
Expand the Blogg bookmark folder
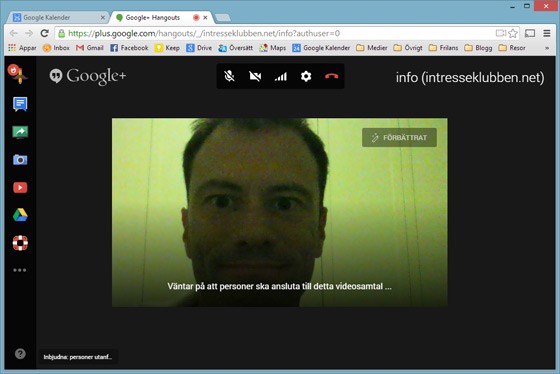(x=478, y=48)
